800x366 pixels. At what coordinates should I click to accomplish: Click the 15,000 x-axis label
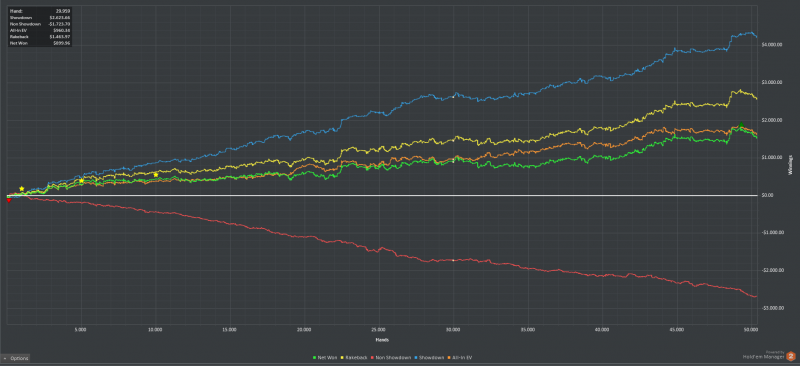[230, 330]
